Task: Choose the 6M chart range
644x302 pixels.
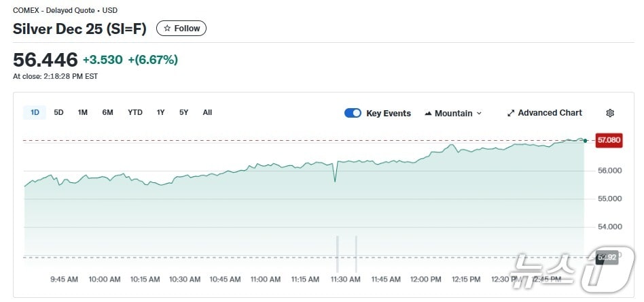Action: (107, 112)
